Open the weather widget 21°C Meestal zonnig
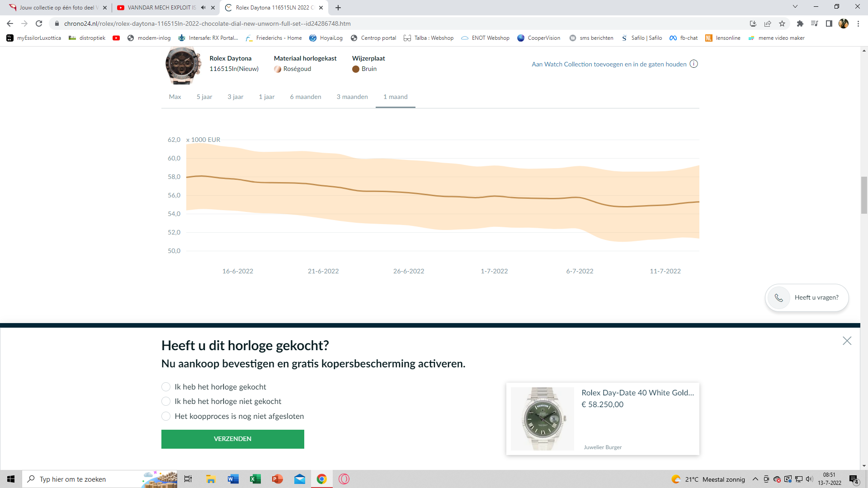This screenshot has height=488, width=868. coord(708,479)
